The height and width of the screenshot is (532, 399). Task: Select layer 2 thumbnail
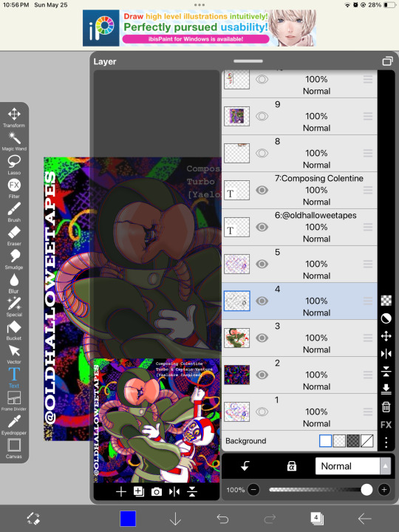point(237,375)
